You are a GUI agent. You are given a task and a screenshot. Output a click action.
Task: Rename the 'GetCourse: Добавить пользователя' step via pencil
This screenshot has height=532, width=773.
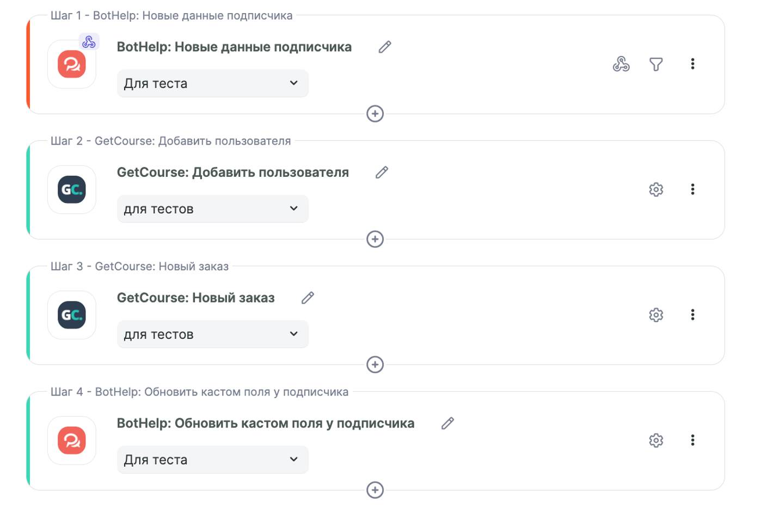pyautogui.click(x=382, y=172)
